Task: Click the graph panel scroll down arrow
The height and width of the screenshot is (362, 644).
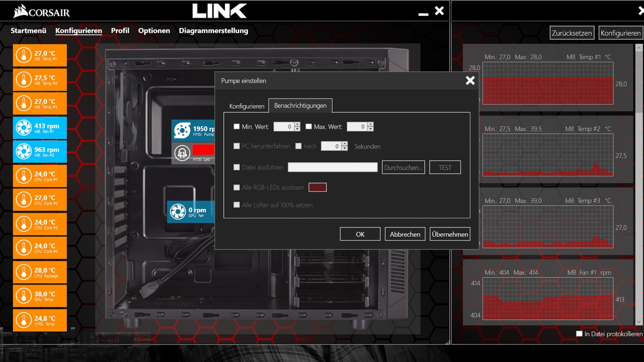Action: pyautogui.click(x=639, y=322)
